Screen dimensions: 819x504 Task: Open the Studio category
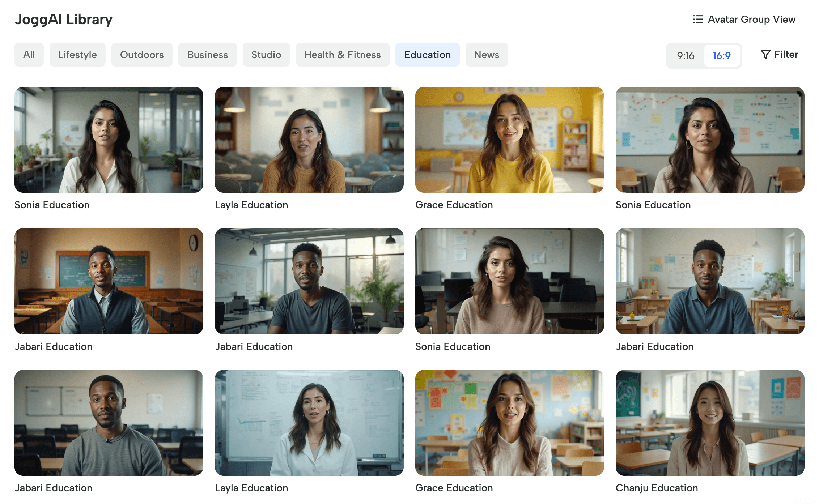[266, 55]
